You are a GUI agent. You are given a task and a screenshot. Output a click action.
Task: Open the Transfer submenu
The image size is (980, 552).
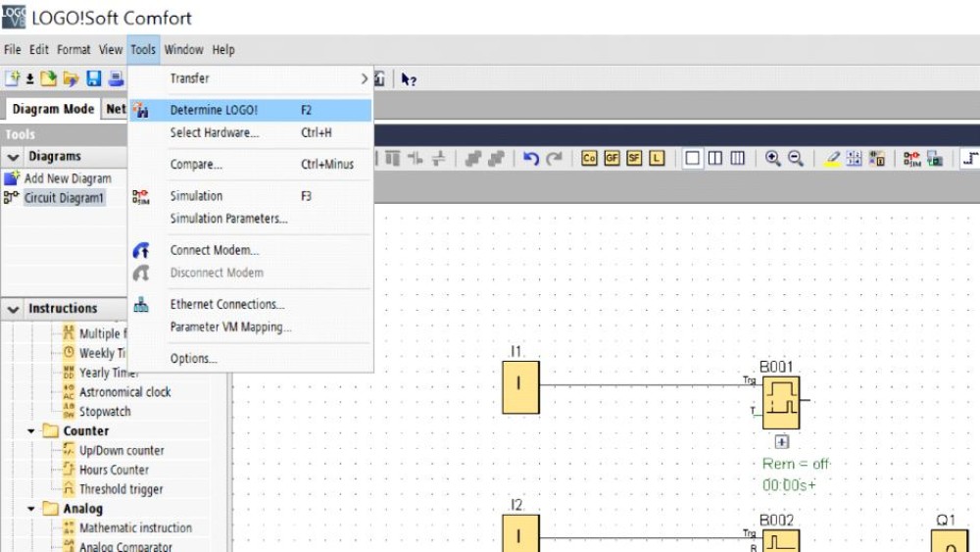click(x=251, y=78)
